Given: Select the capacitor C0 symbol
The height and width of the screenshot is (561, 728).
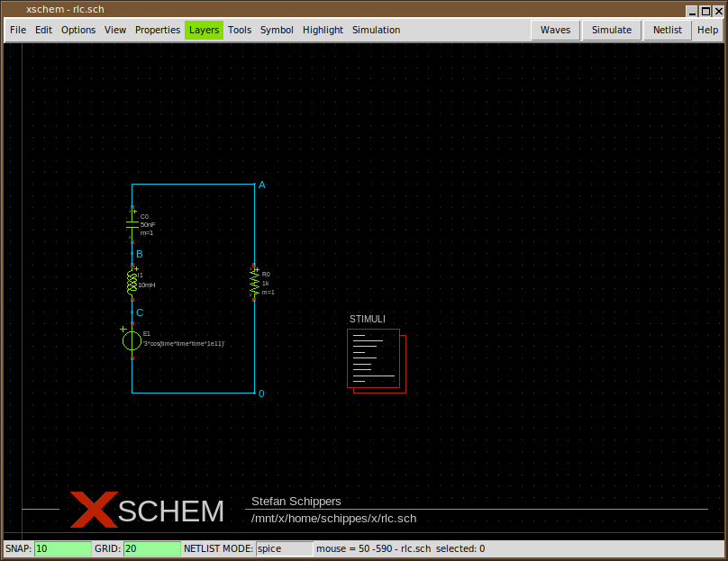Looking at the screenshot, I should (x=132, y=225).
